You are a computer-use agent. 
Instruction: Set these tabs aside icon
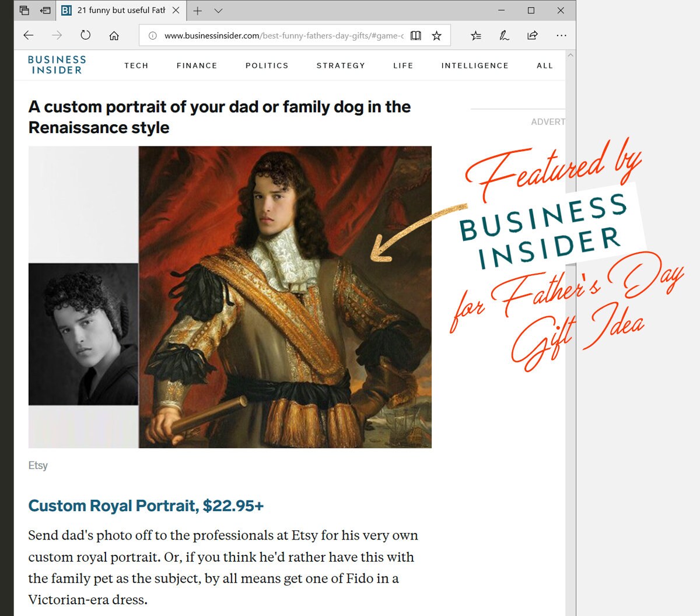[45, 10]
